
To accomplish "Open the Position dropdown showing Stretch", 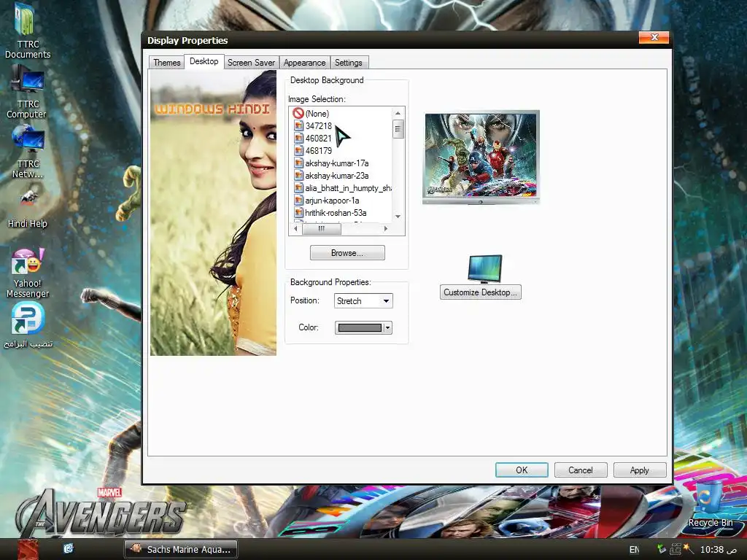I will 363,301.
